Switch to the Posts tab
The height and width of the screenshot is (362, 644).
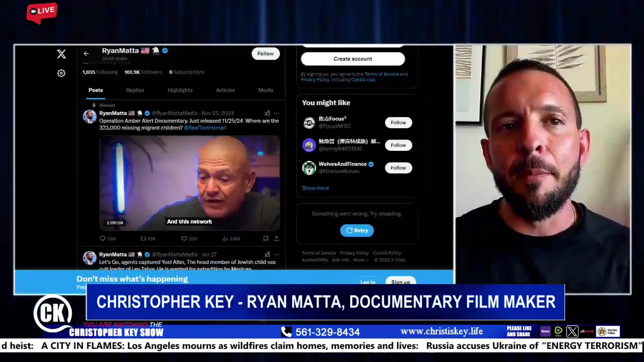pyautogui.click(x=96, y=90)
